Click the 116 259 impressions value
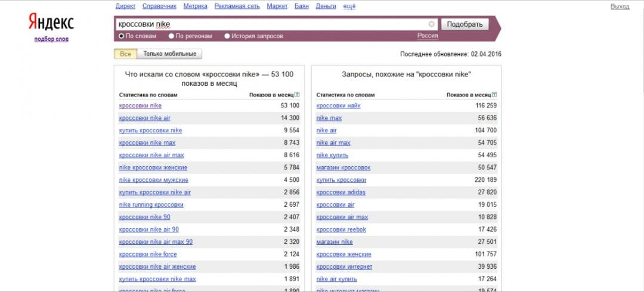The image size is (644, 292). click(x=487, y=106)
